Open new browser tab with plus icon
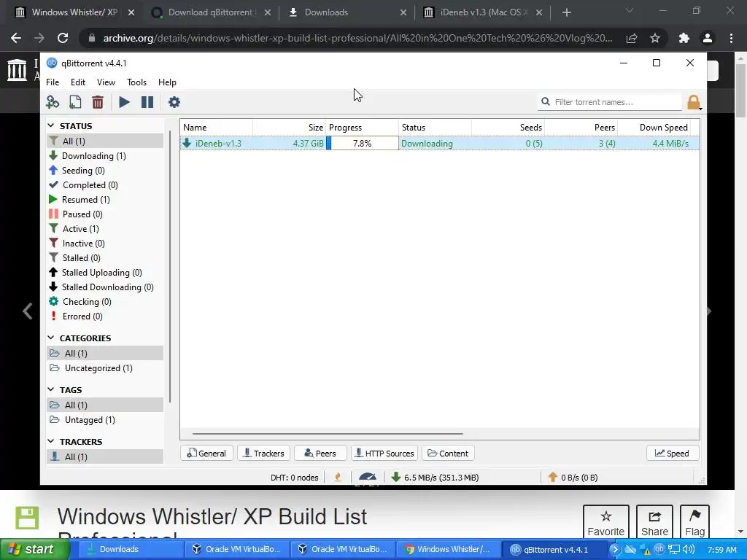Viewport: 747px width, 560px height. tap(566, 12)
